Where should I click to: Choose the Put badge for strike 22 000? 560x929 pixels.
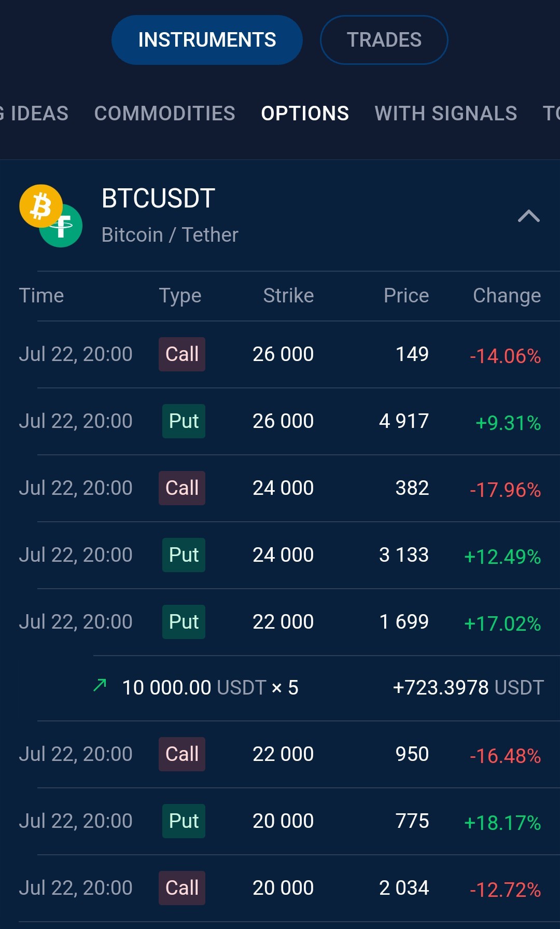coord(184,622)
